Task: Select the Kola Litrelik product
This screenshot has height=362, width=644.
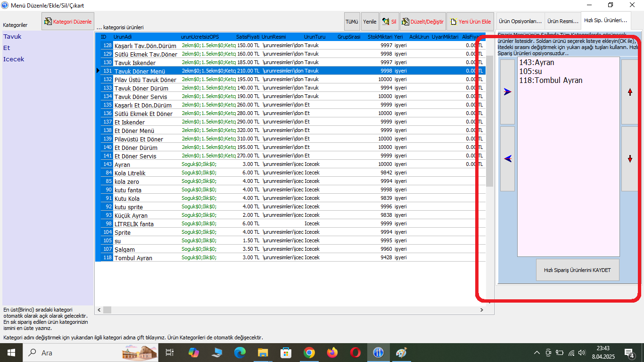Action: coord(290,173)
